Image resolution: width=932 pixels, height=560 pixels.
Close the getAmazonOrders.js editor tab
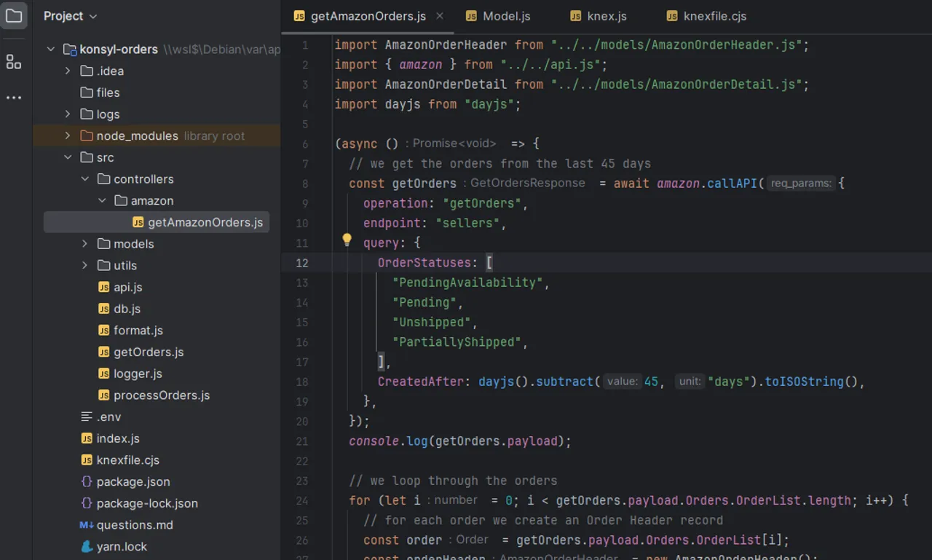coord(439,14)
